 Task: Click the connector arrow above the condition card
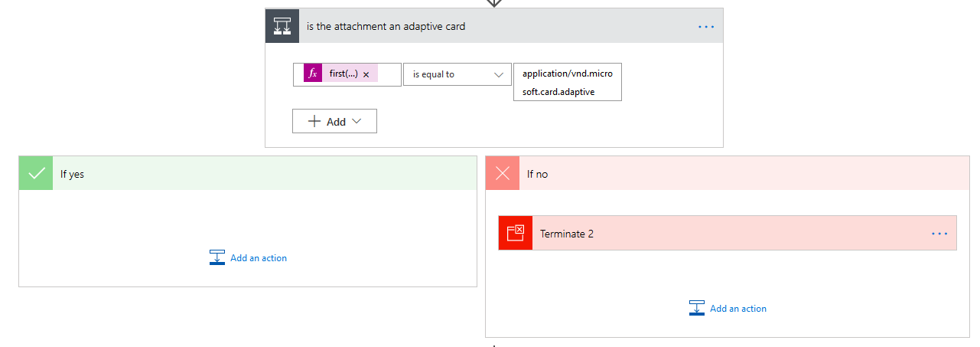click(494, 3)
